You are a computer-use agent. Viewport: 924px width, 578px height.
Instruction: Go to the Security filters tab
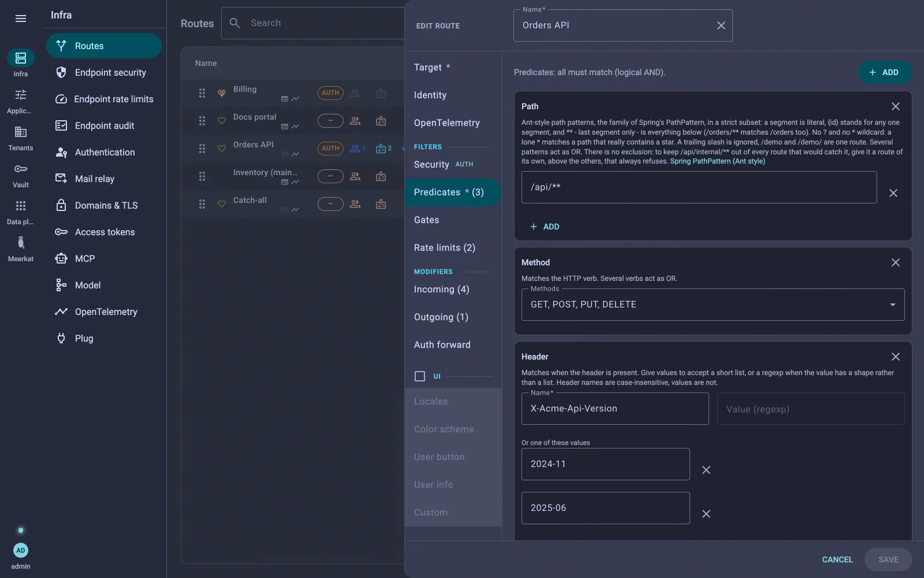pos(453,165)
